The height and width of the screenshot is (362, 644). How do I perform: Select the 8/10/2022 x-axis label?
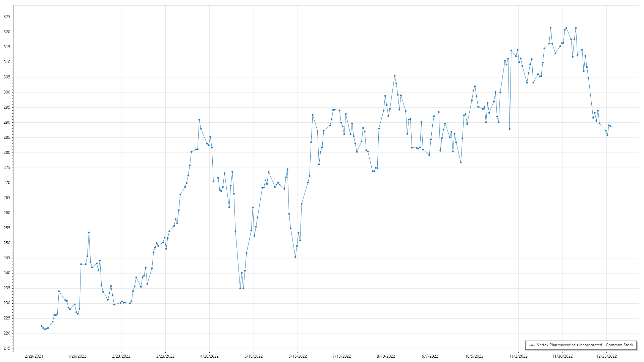click(386, 356)
